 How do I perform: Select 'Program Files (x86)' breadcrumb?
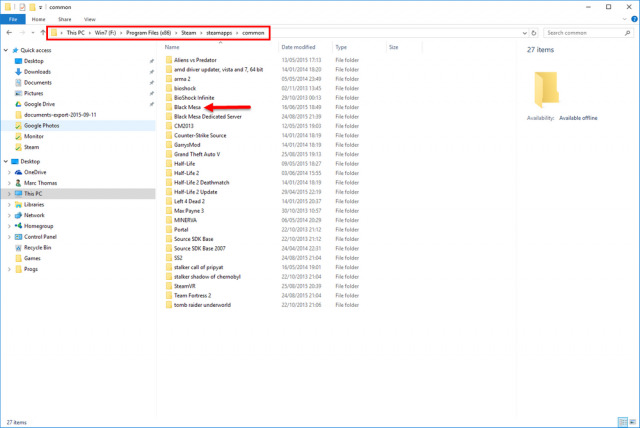149,33
